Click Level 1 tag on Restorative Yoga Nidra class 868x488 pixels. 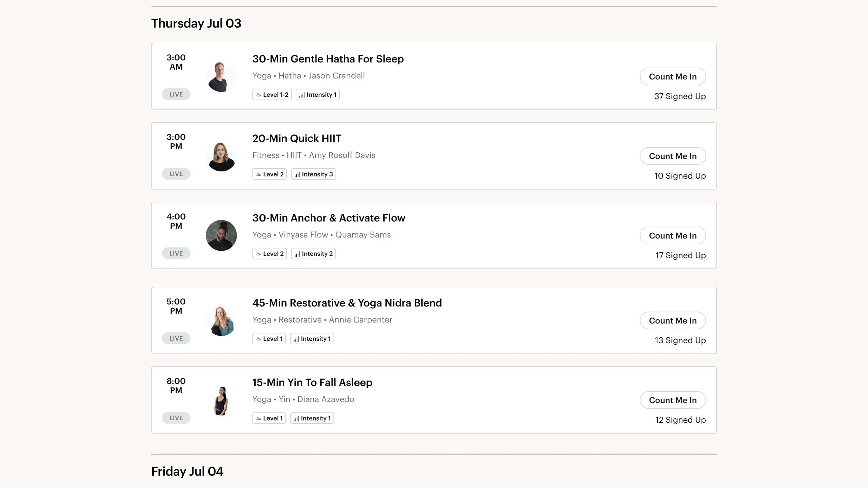click(269, 339)
